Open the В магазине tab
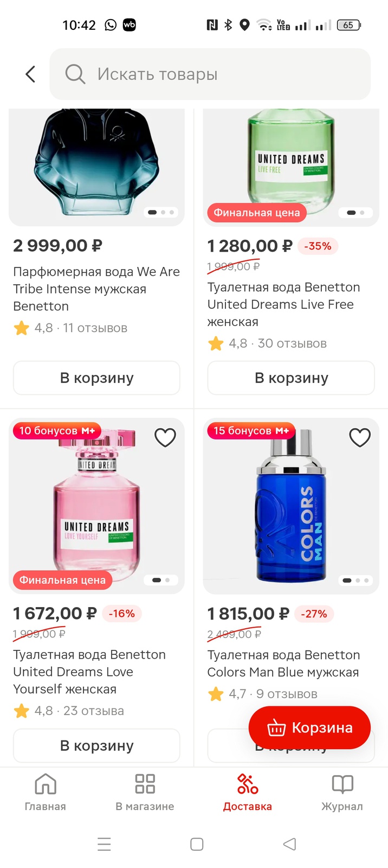 point(145,793)
